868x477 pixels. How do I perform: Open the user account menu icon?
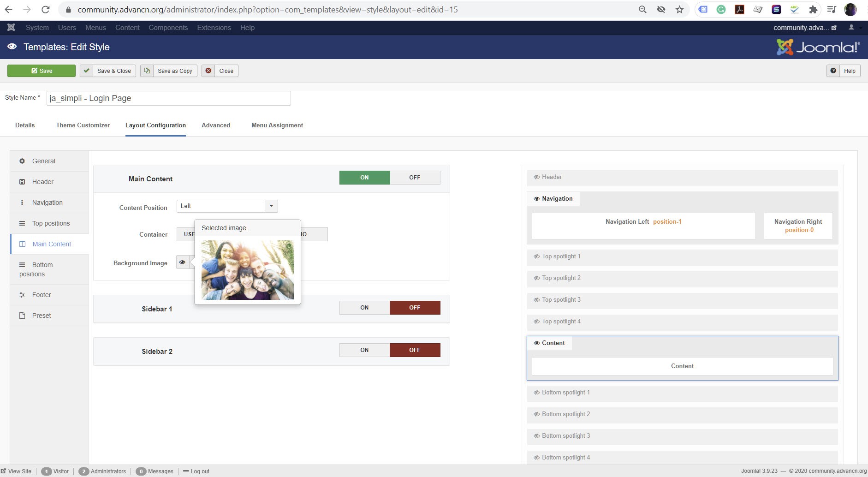[x=851, y=28]
